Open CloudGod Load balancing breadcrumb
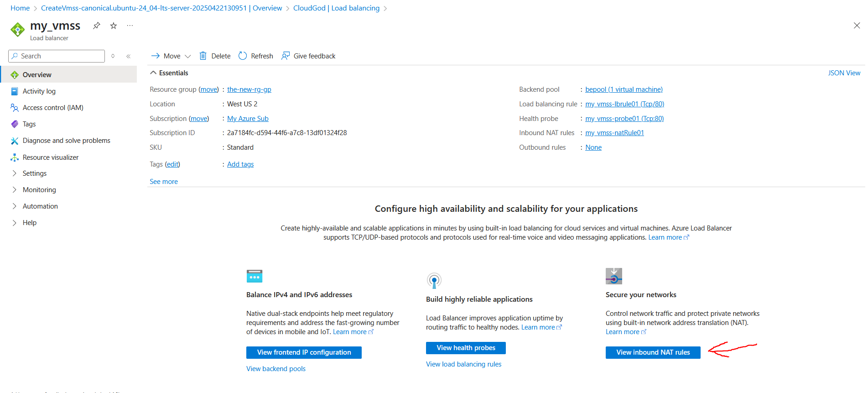Viewport: 868px width, 393px height. tap(336, 8)
